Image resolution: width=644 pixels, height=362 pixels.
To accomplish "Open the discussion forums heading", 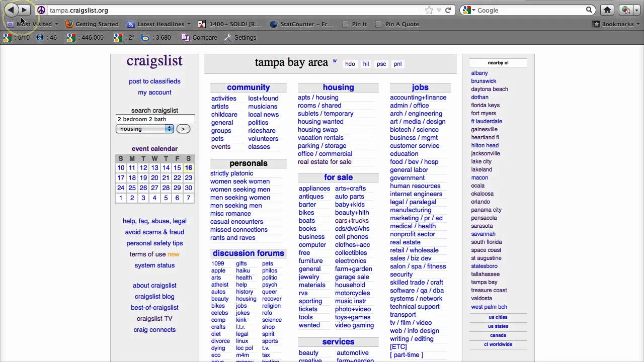I will 248,253.
